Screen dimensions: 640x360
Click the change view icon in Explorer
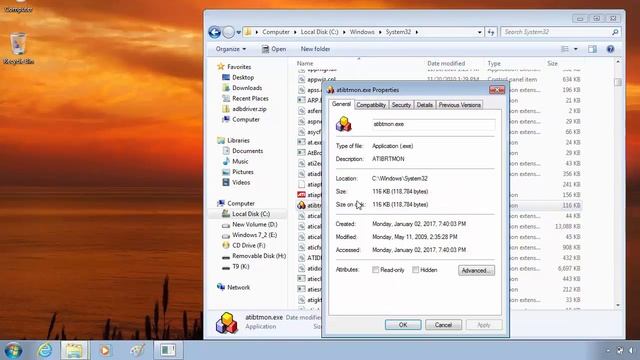[x=565, y=49]
